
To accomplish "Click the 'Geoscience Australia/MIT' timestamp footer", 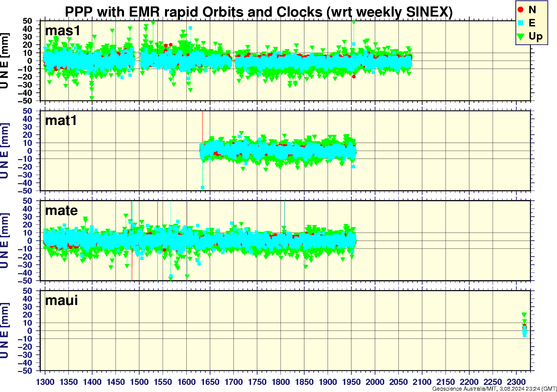I will point(494,389).
